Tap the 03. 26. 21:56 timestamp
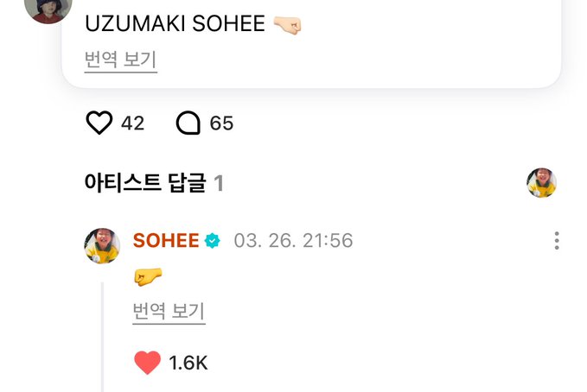This screenshot has height=392, width=587. pos(293,241)
